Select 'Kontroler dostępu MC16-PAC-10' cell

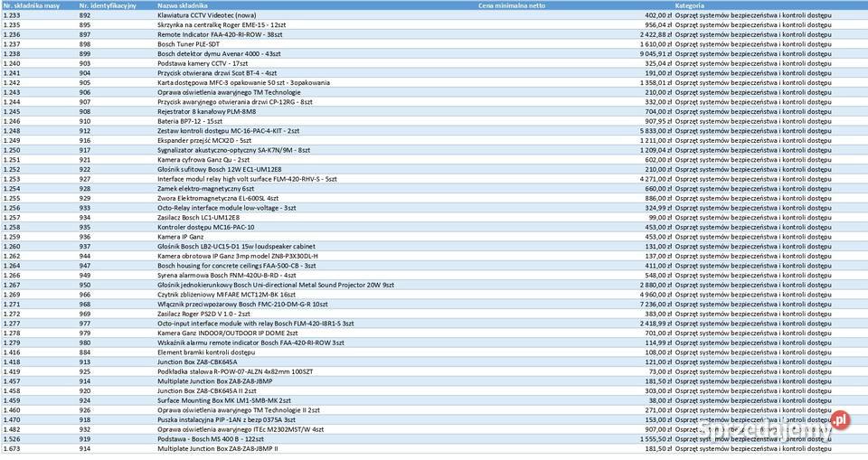tap(206, 227)
